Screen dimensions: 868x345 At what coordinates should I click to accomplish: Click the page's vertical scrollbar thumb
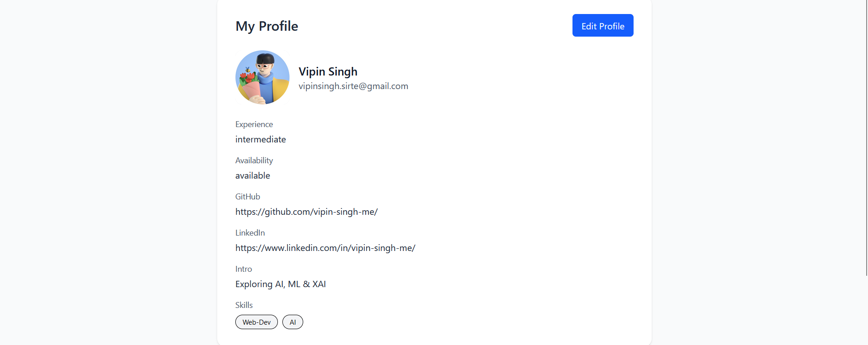pos(866,136)
